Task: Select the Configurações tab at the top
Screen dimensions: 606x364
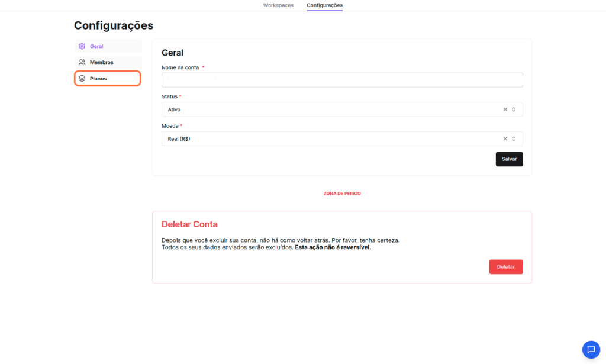Action: 324,5
